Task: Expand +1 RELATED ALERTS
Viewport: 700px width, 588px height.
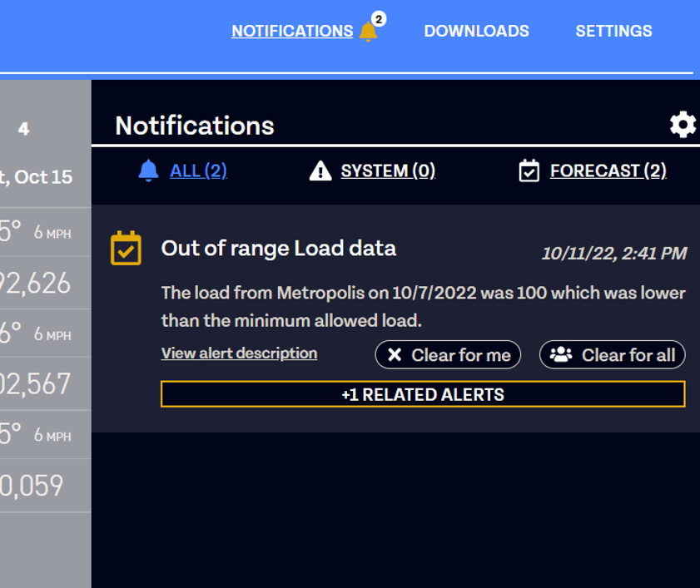Action: tap(423, 394)
